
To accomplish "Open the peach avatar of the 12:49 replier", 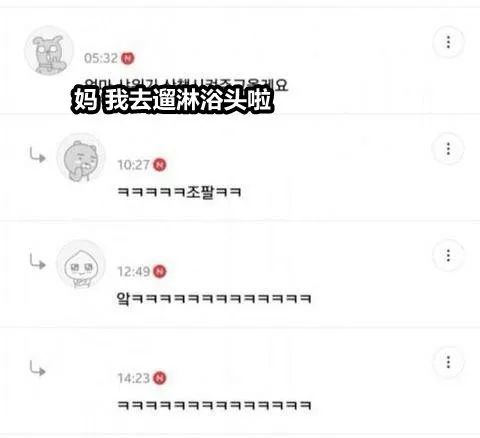I will coord(81,264).
